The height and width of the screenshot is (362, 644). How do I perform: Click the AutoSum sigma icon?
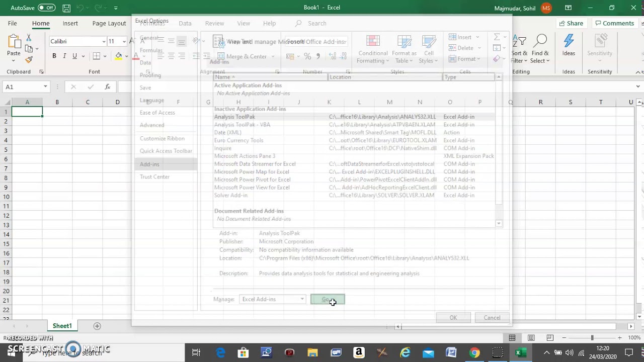(x=497, y=37)
